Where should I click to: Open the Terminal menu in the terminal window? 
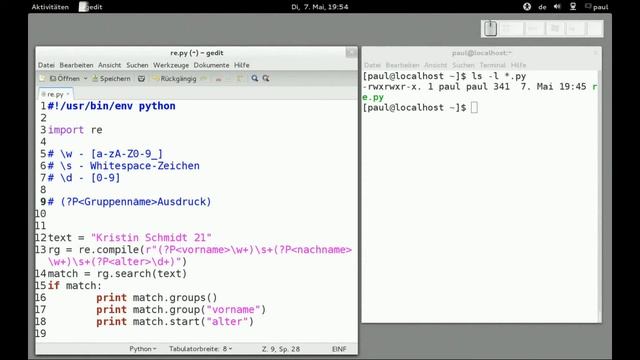(x=493, y=65)
